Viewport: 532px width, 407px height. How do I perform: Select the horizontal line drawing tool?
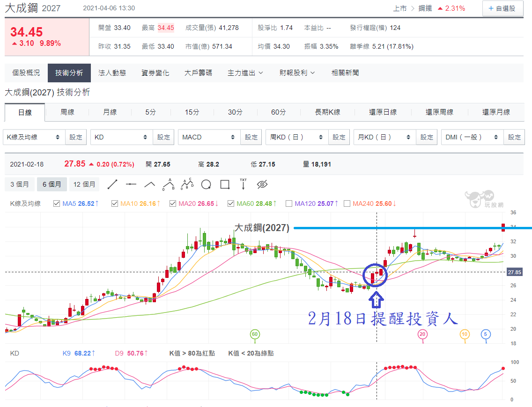click(131, 184)
